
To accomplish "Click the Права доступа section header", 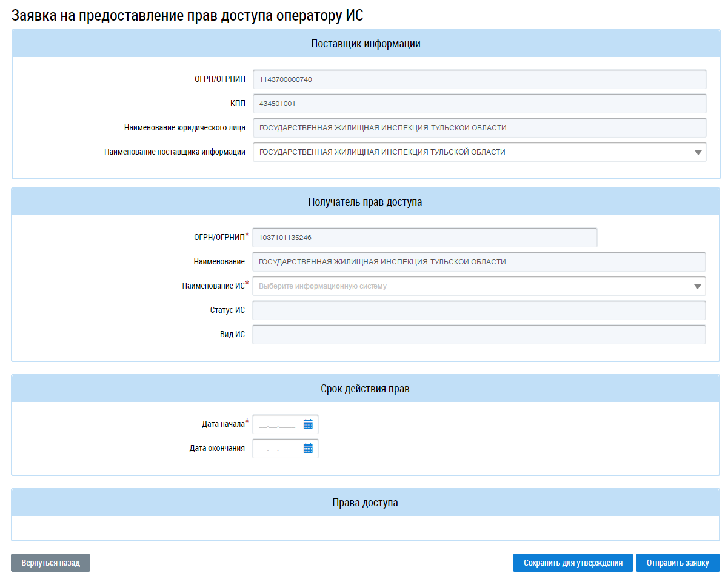I will 365,503.
